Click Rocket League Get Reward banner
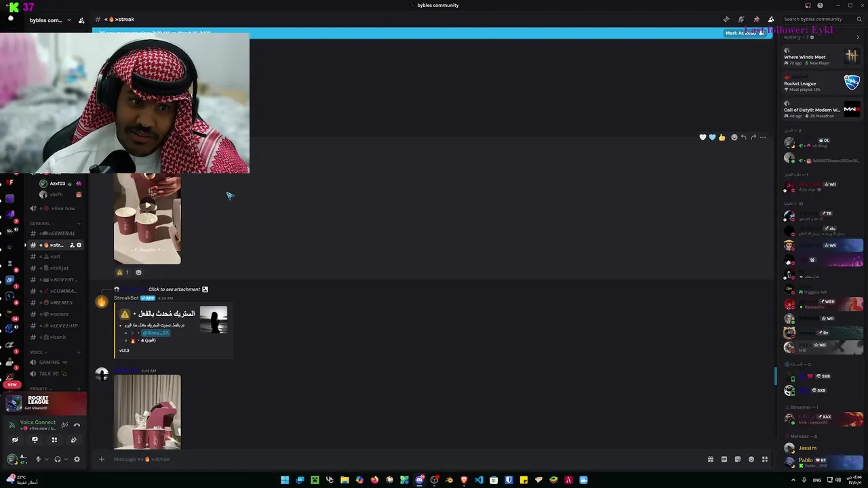 pos(46,403)
